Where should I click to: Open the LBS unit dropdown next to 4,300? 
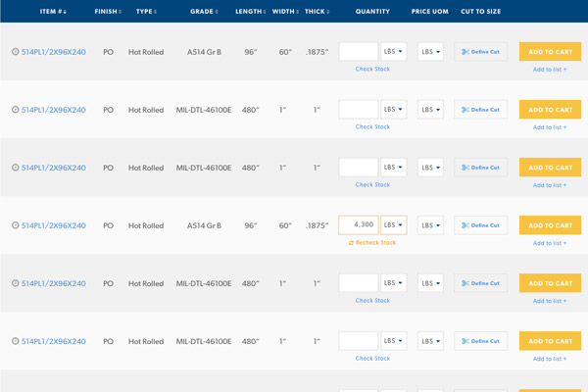[x=393, y=225]
